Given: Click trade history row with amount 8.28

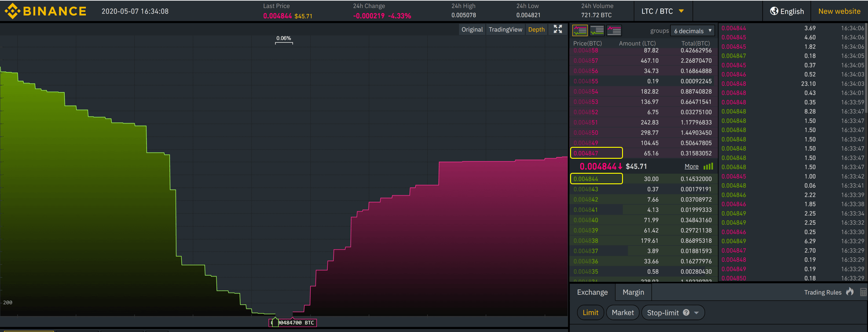Looking at the screenshot, I should (x=792, y=112).
